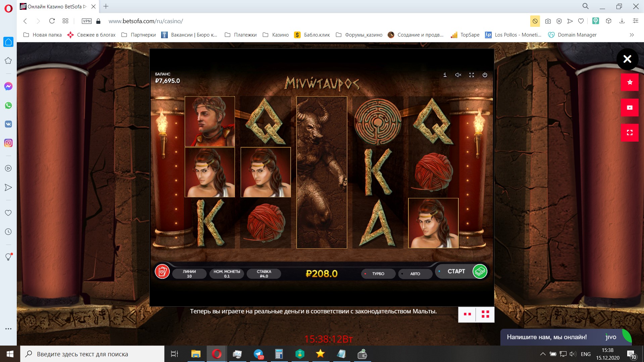Click the red deposit wallet button

coord(630,107)
